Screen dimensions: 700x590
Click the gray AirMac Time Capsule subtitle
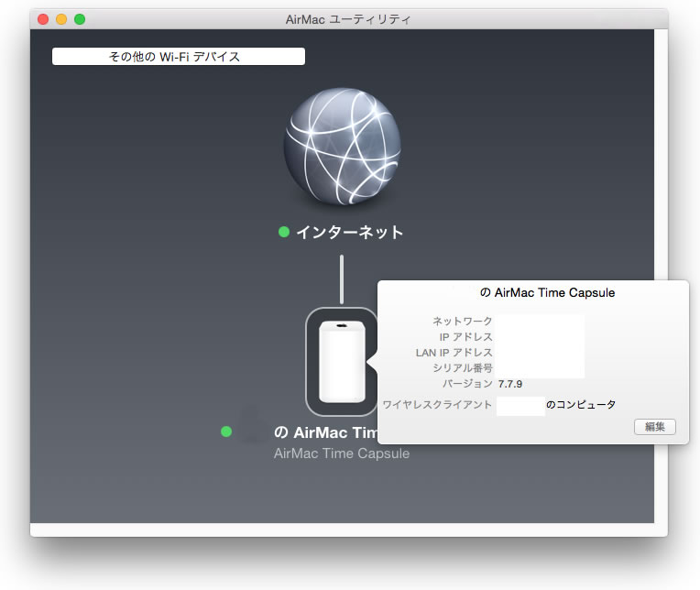click(342, 453)
